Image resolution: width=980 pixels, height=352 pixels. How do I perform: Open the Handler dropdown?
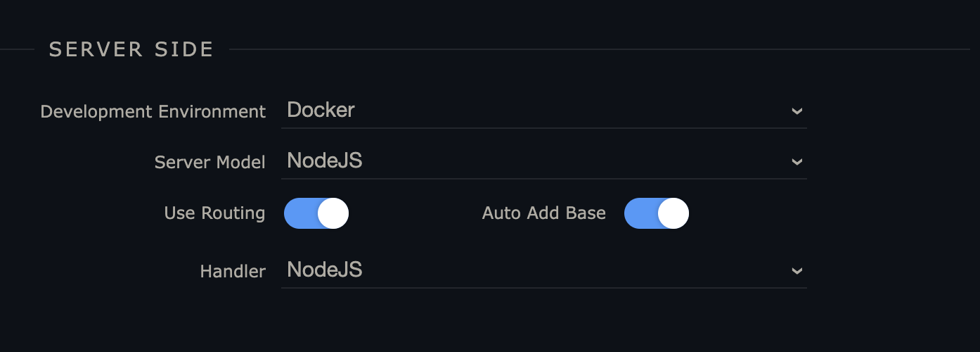point(543,271)
